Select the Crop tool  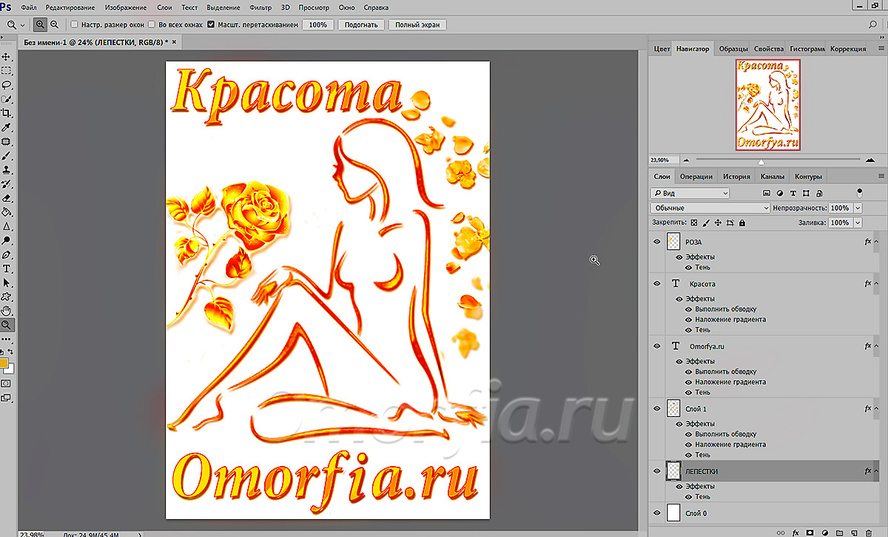tap(6, 114)
